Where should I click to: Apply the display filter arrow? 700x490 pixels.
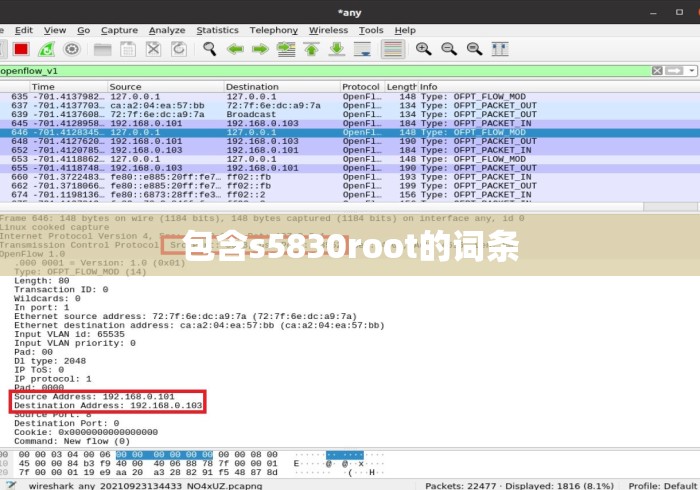[x=674, y=71]
